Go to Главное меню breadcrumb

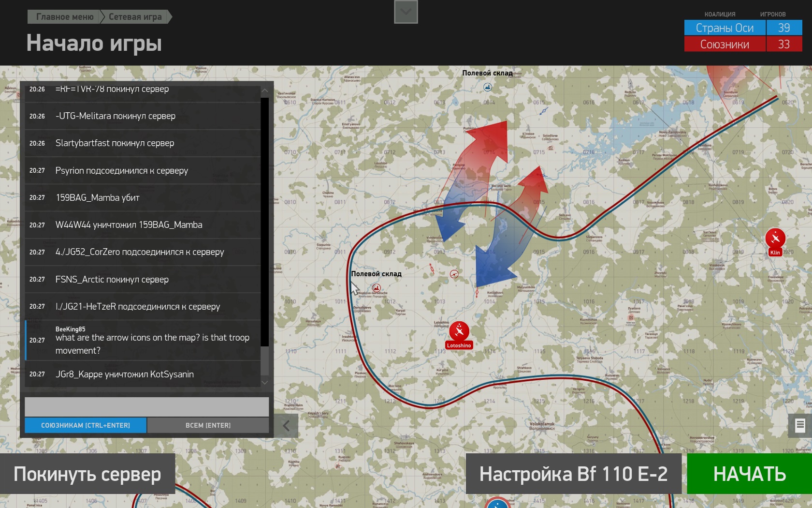tap(65, 17)
